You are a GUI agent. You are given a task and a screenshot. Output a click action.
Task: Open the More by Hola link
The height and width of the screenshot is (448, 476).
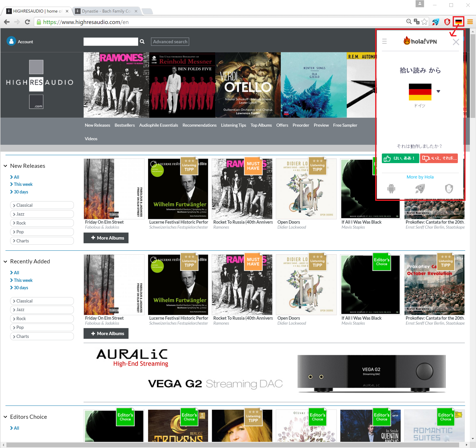tap(420, 177)
